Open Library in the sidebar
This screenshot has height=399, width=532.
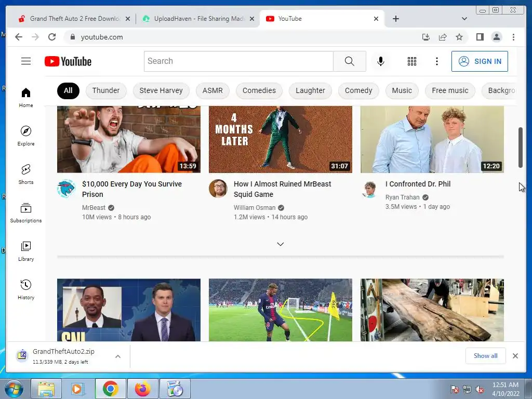26,251
